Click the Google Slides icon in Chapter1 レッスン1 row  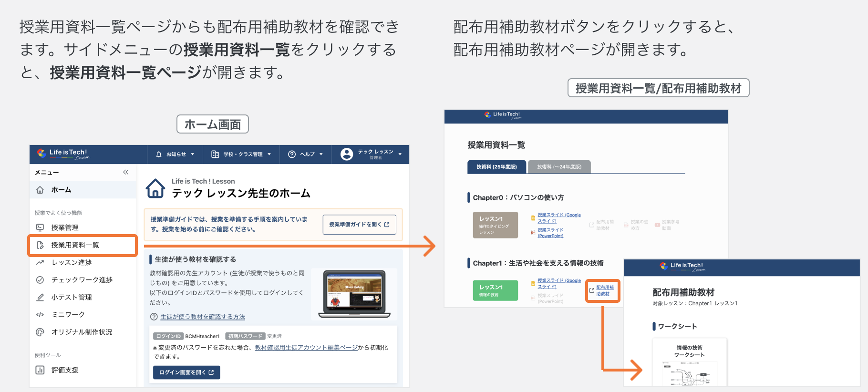click(x=533, y=283)
